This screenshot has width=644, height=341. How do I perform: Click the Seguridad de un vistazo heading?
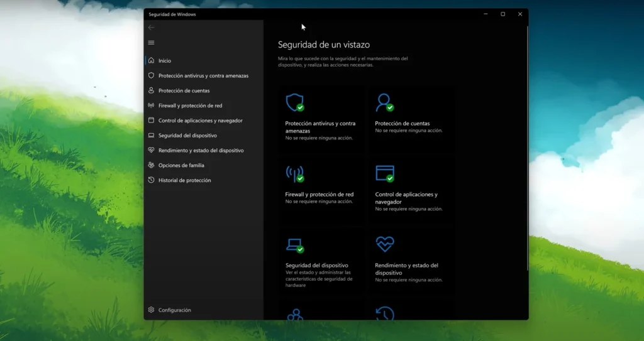click(x=324, y=45)
